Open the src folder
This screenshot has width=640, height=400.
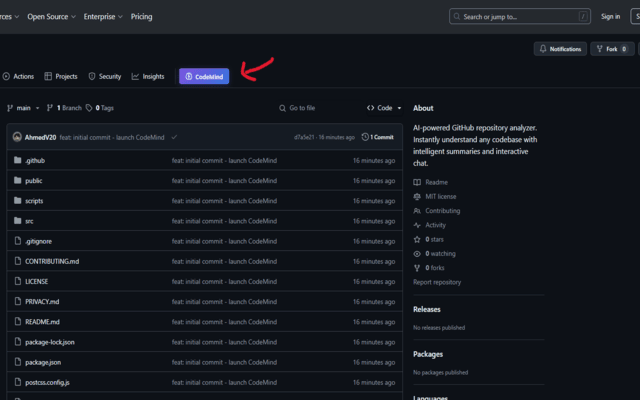pos(29,221)
